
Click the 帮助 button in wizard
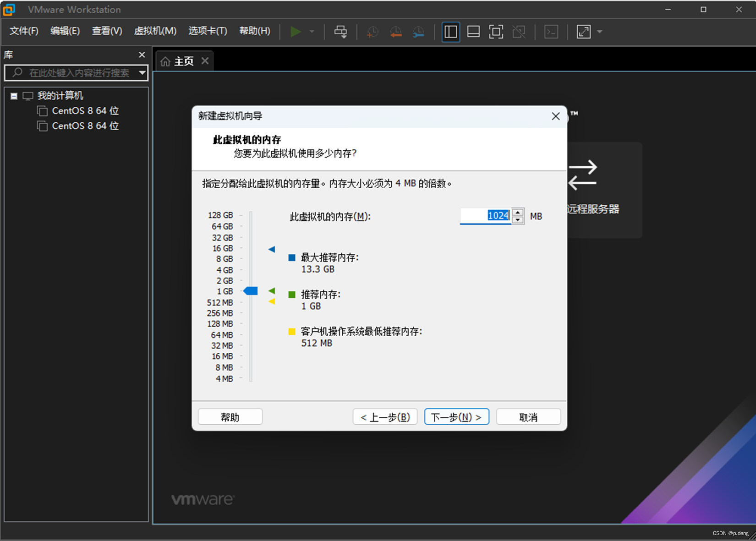(230, 417)
